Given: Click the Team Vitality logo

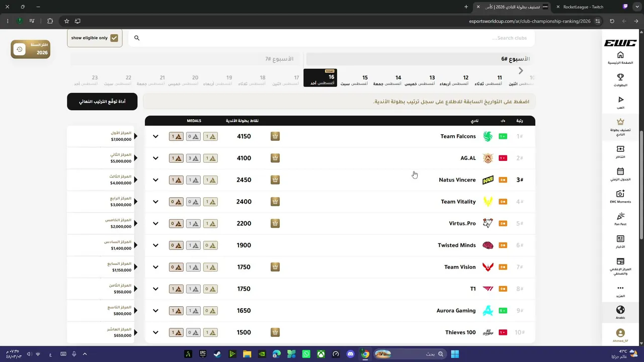Looking at the screenshot, I should click(x=488, y=202).
